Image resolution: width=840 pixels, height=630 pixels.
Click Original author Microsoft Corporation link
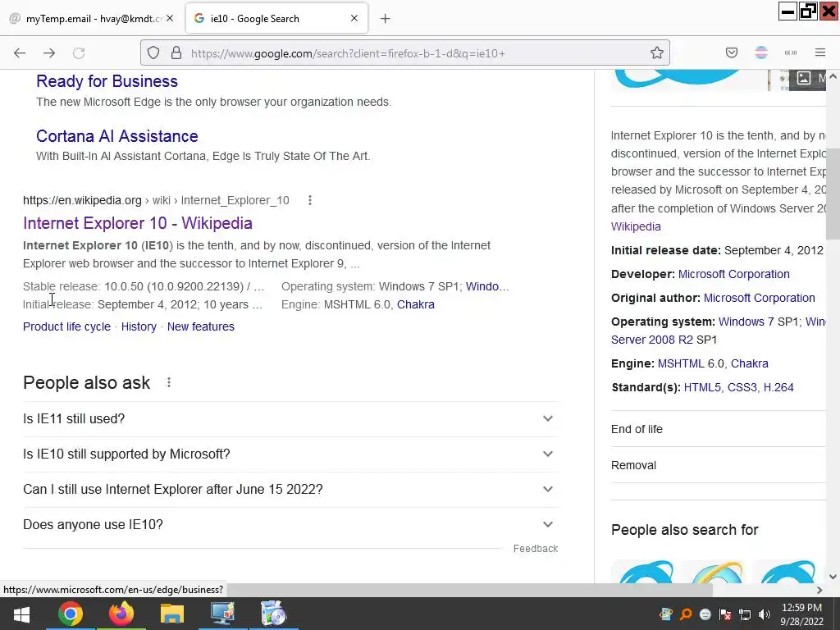(x=759, y=298)
